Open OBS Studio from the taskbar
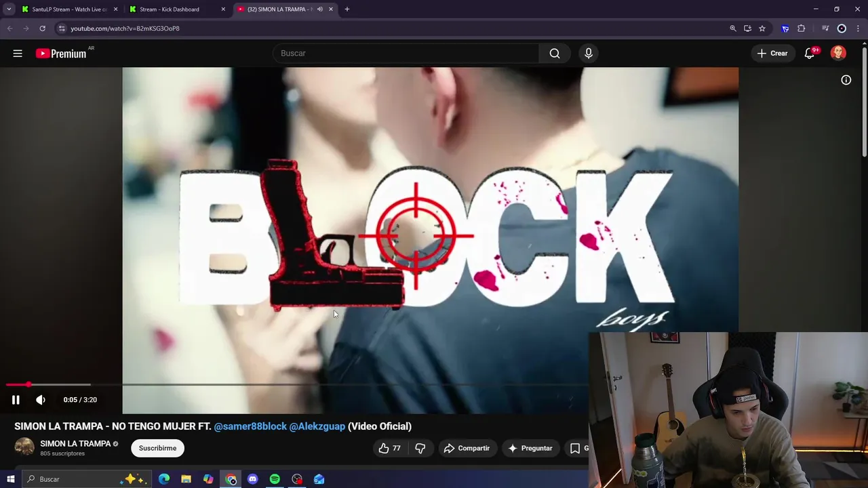Screen dimensions: 868x488 point(297,479)
